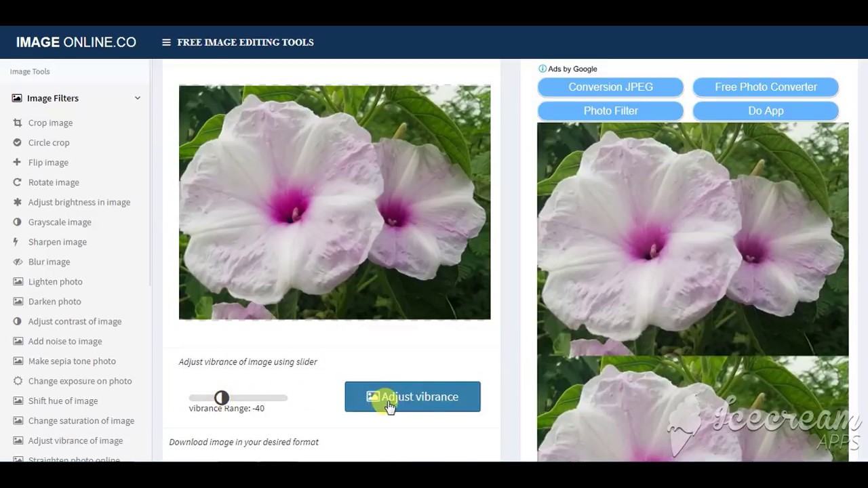Click the Adjust contrast half-circle icon
868x488 pixels.
[x=17, y=321]
